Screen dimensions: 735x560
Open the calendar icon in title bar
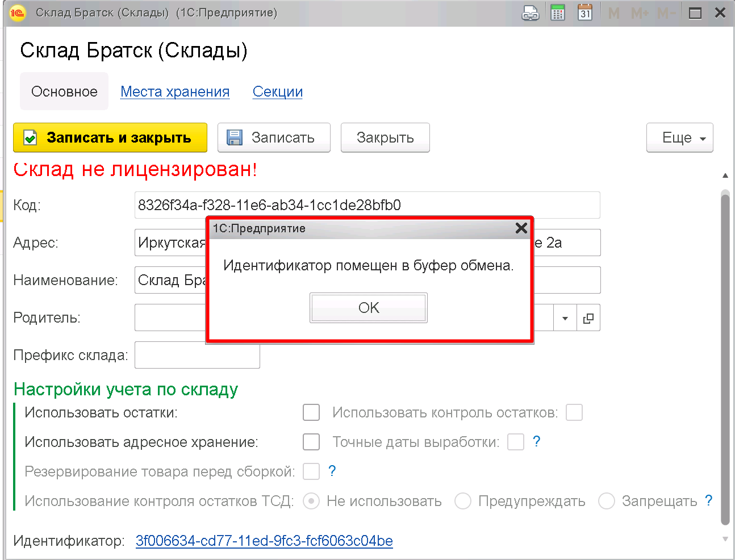585,12
